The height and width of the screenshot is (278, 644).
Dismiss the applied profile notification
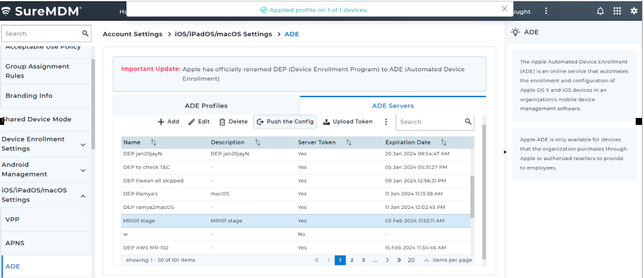tap(504, 9)
